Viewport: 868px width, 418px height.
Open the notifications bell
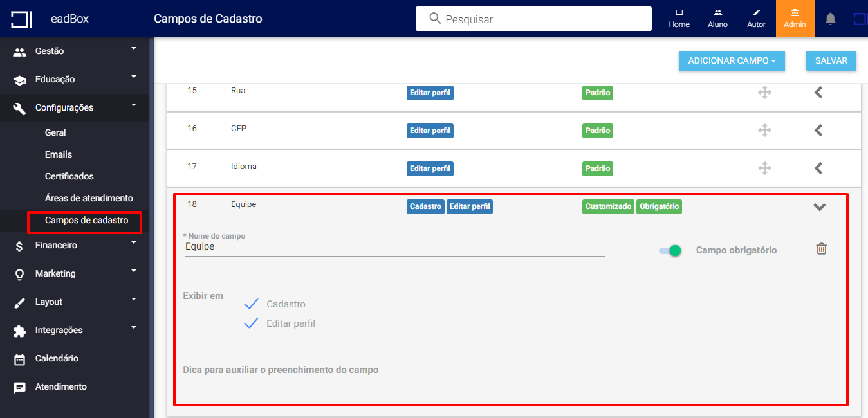point(831,19)
